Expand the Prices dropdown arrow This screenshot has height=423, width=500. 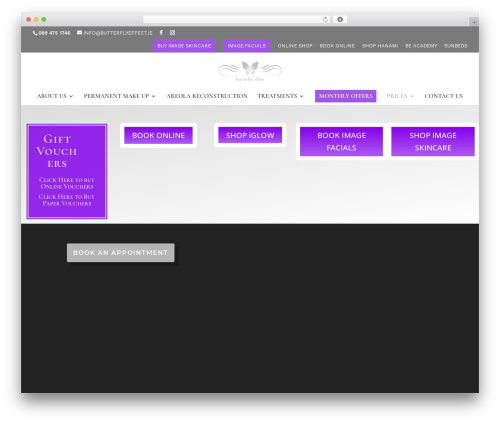[412, 96]
